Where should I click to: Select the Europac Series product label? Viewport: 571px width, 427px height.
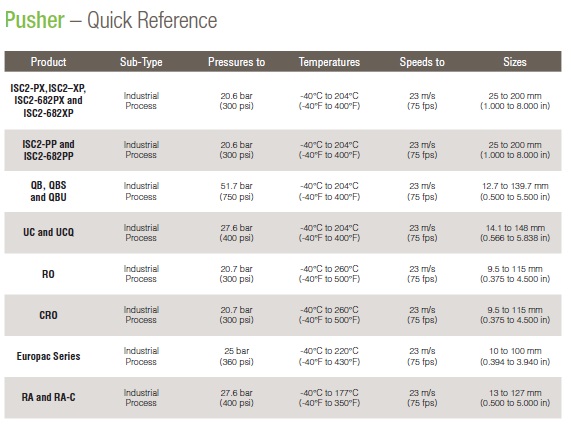pyautogui.click(x=48, y=356)
